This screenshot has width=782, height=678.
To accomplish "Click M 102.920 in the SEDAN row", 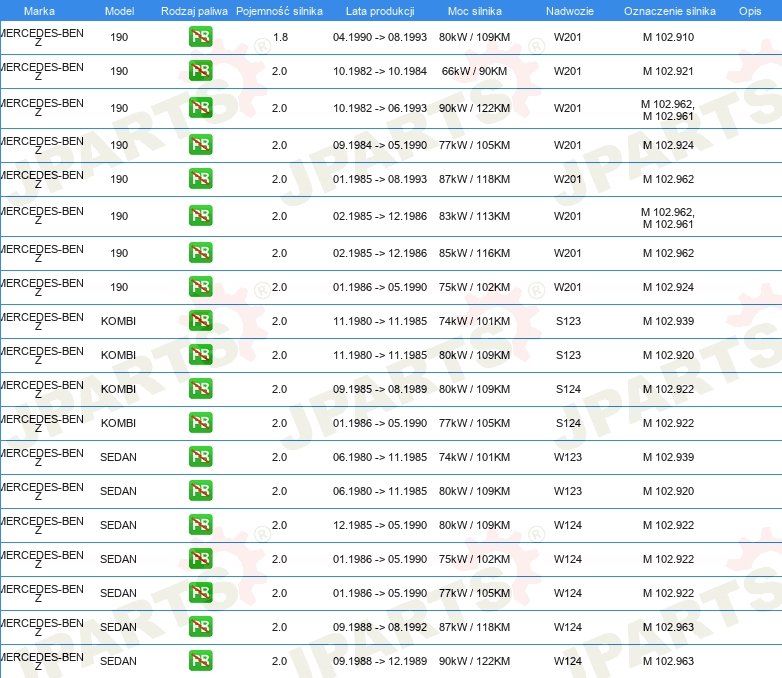I will [668, 491].
